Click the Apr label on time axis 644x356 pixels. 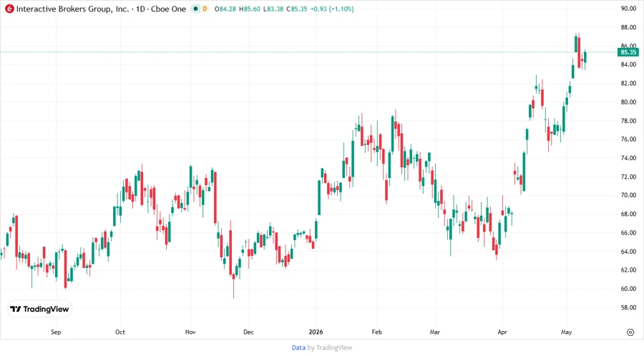502,332
